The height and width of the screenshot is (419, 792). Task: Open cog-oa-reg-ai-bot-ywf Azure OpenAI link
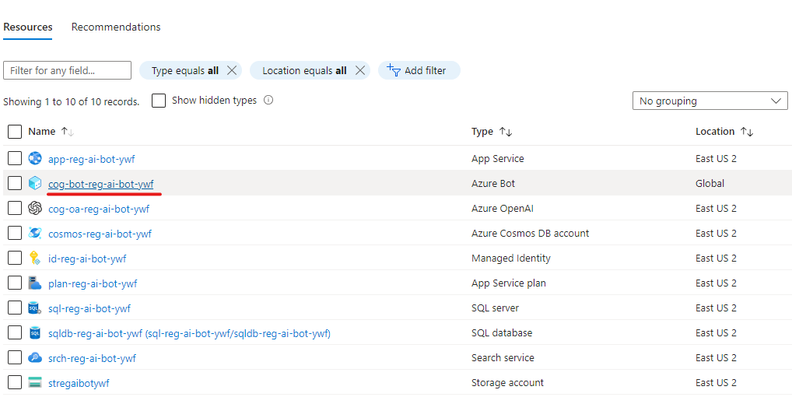(98, 209)
